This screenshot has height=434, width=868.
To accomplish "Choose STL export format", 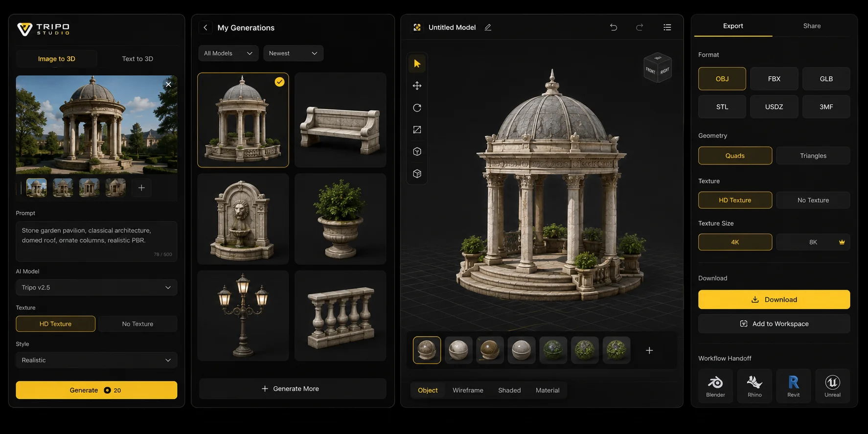I will tap(722, 107).
